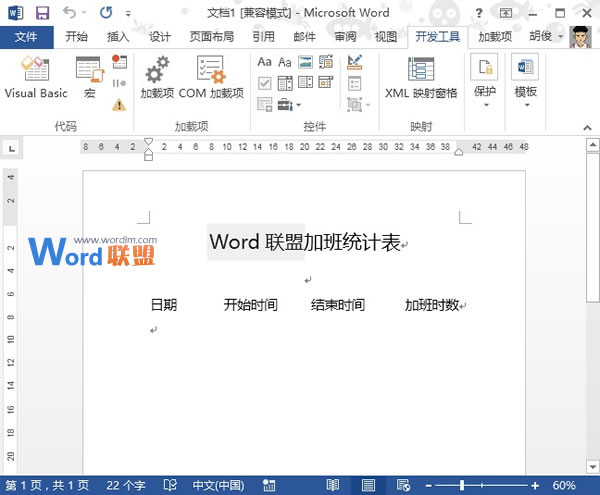Toggle Design Mode in controls group
This screenshot has width=600, height=495.
coord(355,62)
